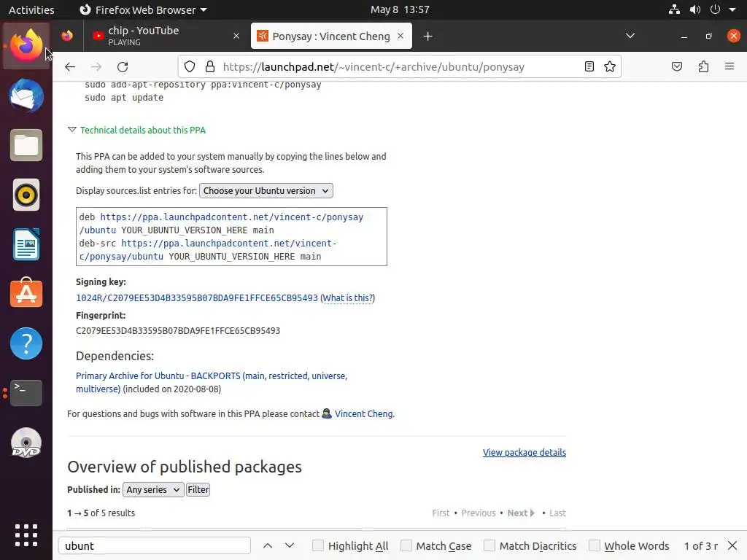Screen dimensions: 747x560
Task: Open the Any series dropdown
Action: pyautogui.click(x=153, y=489)
